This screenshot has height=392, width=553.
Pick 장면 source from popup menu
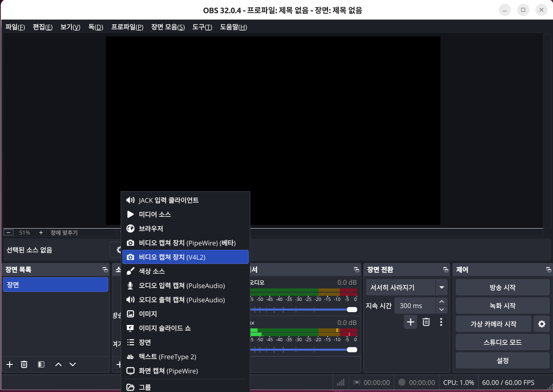click(x=185, y=342)
